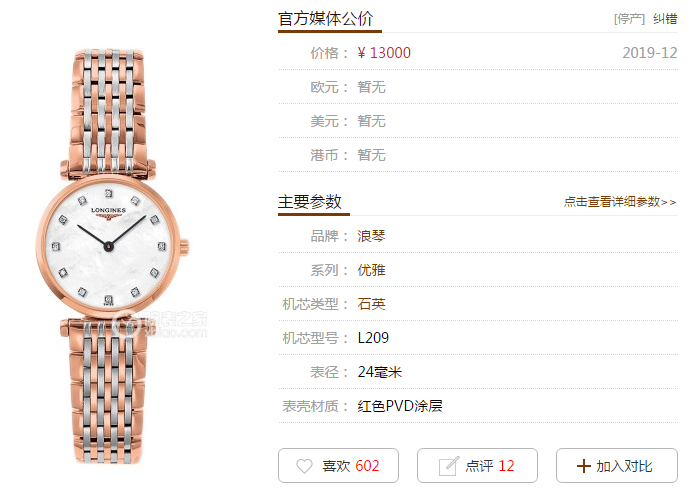Open reviews via the 点评 12 button
691x498 pixels.
(477, 466)
